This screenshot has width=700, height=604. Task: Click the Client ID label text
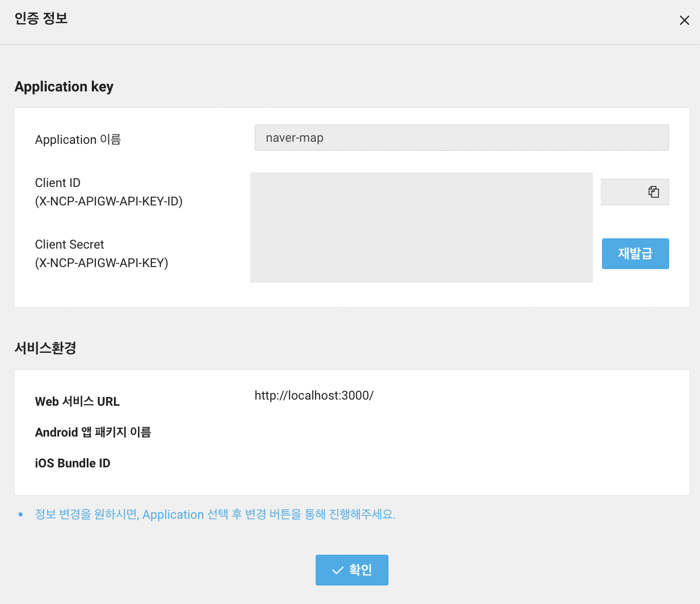click(x=57, y=183)
